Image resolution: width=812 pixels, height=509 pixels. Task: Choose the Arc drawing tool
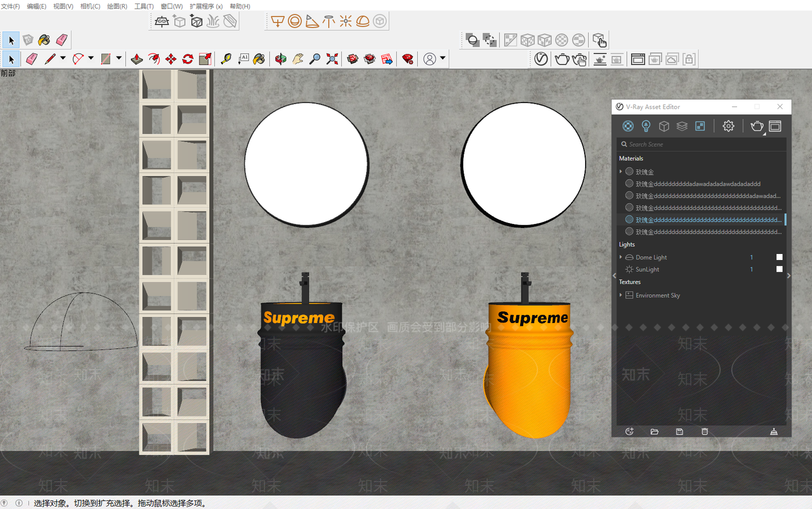(x=78, y=59)
